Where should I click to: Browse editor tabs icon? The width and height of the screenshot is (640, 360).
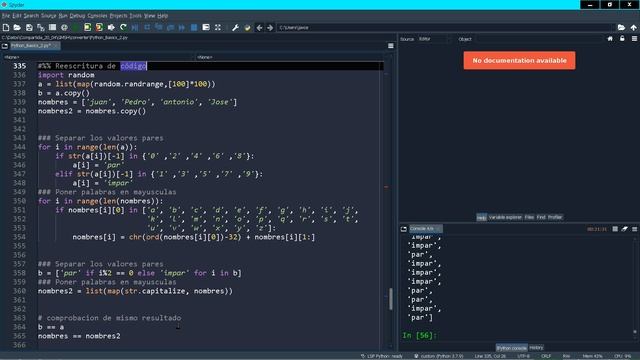[5, 46]
